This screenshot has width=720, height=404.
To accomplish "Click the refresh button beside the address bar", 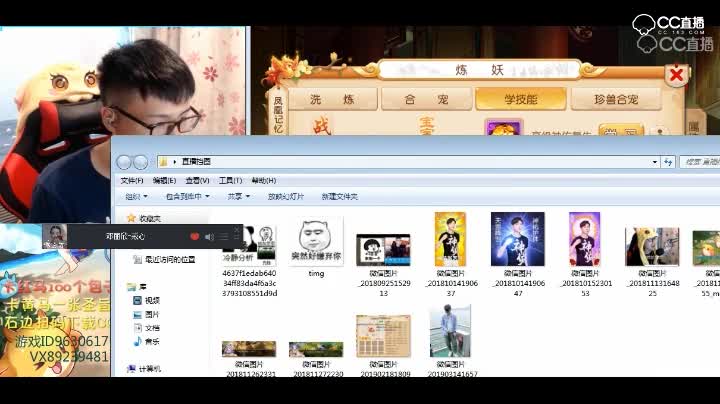I will pyautogui.click(x=668, y=162).
